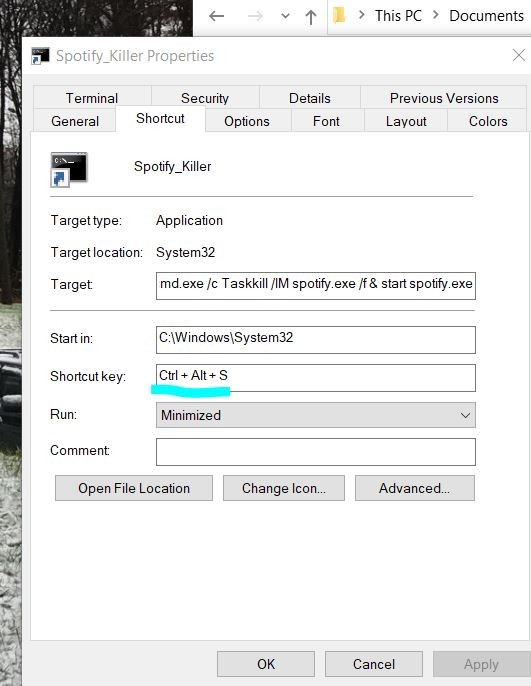
Task: Click the large Spotify_Killer command prompt icon
Action: 69,169
